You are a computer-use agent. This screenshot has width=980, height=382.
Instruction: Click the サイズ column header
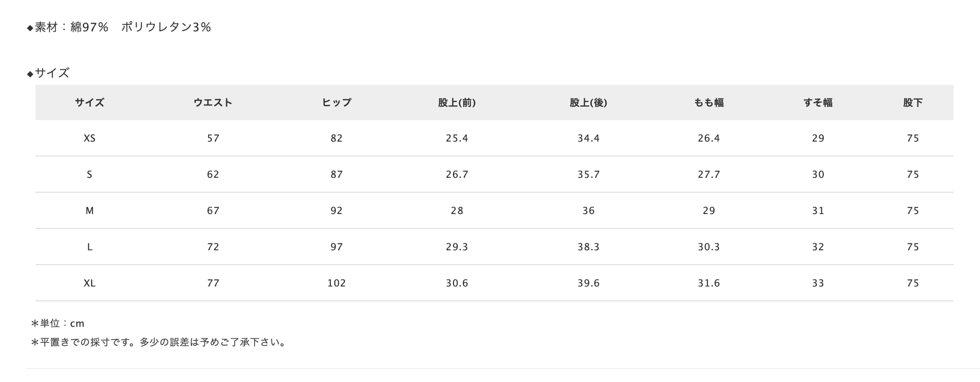pyautogui.click(x=89, y=102)
